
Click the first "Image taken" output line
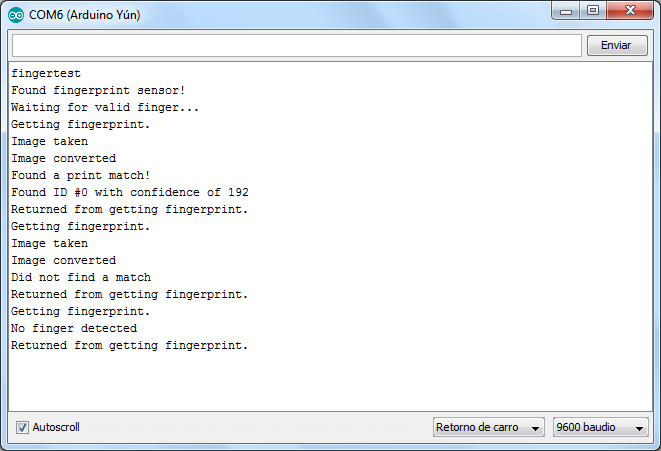click(49, 141)
